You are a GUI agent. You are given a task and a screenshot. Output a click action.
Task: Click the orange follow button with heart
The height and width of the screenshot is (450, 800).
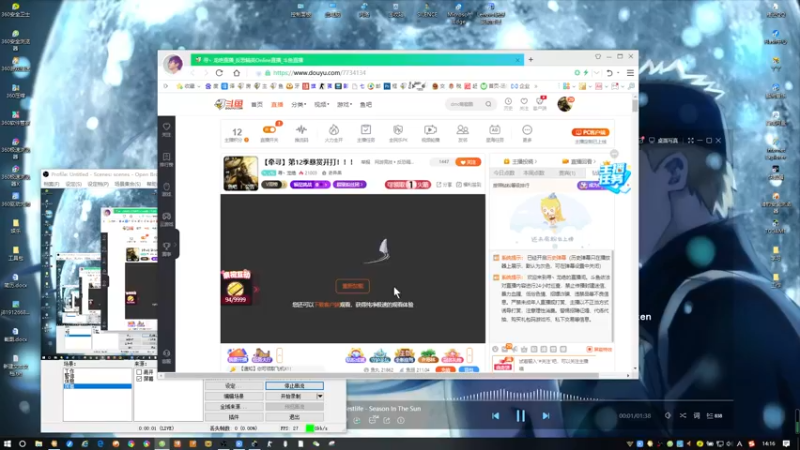(468, 162)
